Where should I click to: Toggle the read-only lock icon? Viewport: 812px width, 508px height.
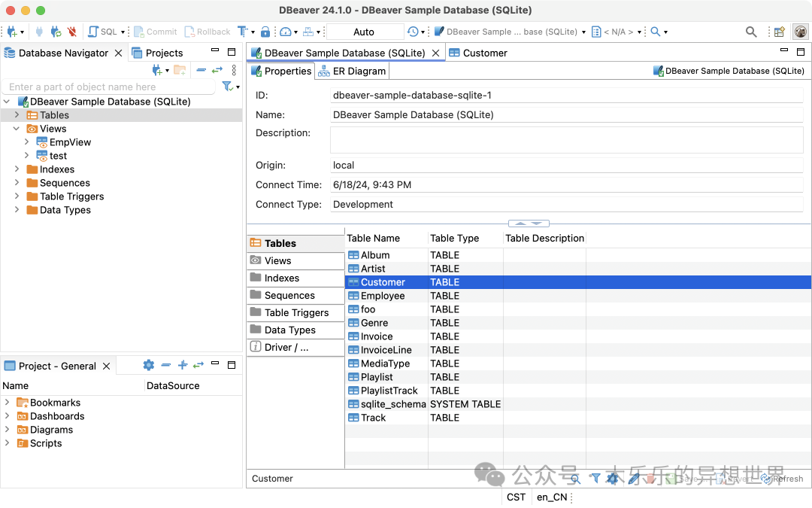point(265,32)
